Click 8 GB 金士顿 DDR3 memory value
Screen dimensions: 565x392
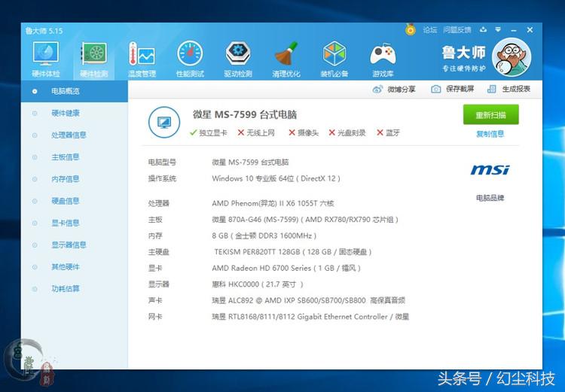click(x=264, y=236)
